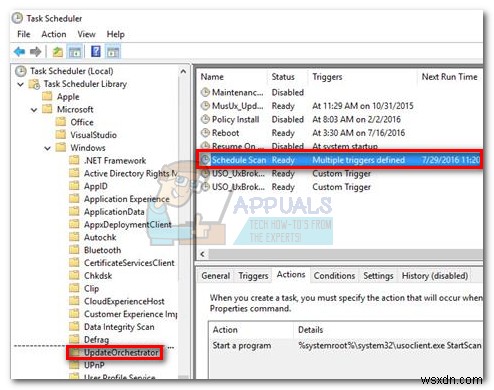Select the Policy Install task row
Image resolution: width=494 pixels, height=390 pixels.
click(340, 119)
